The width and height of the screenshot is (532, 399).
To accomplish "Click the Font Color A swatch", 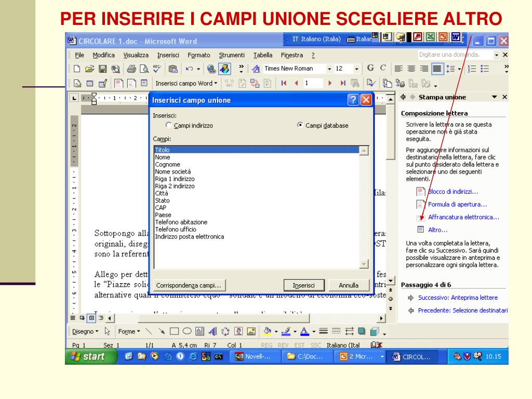I will [304, 331].
